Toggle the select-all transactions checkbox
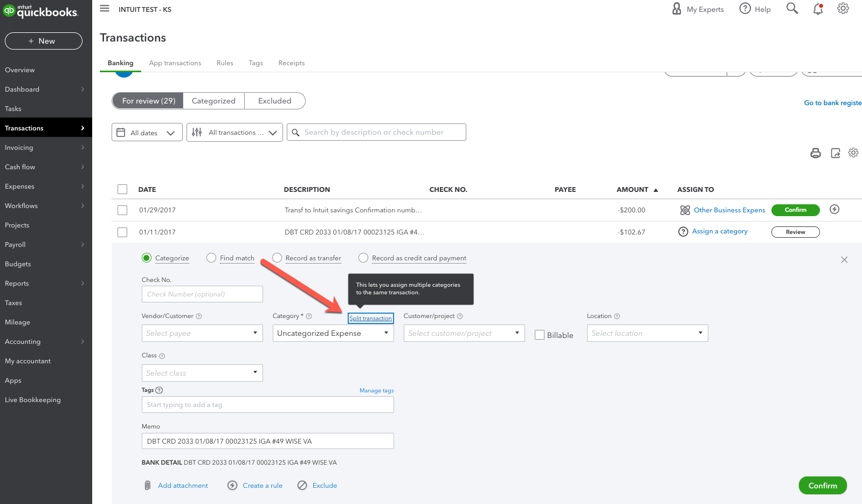Screen dimensions: 862x504 click(x=122, y=189)
